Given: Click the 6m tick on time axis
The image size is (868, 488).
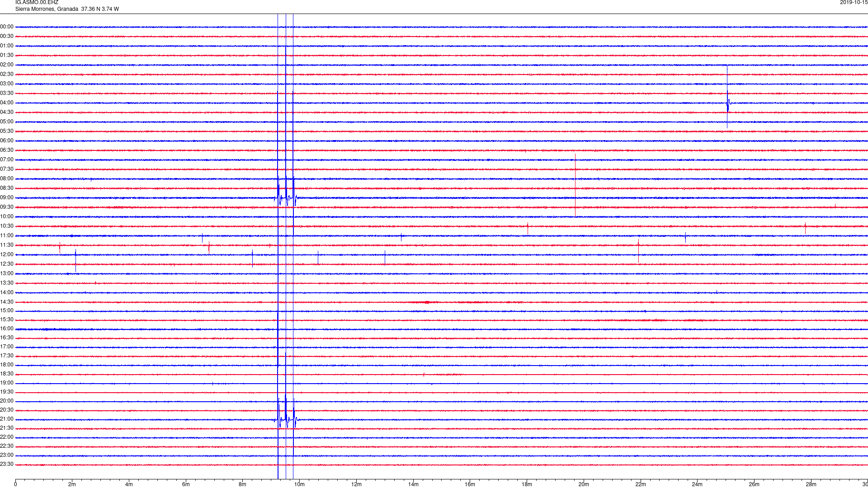Looking at the screenshot, I should pos(186,484).
